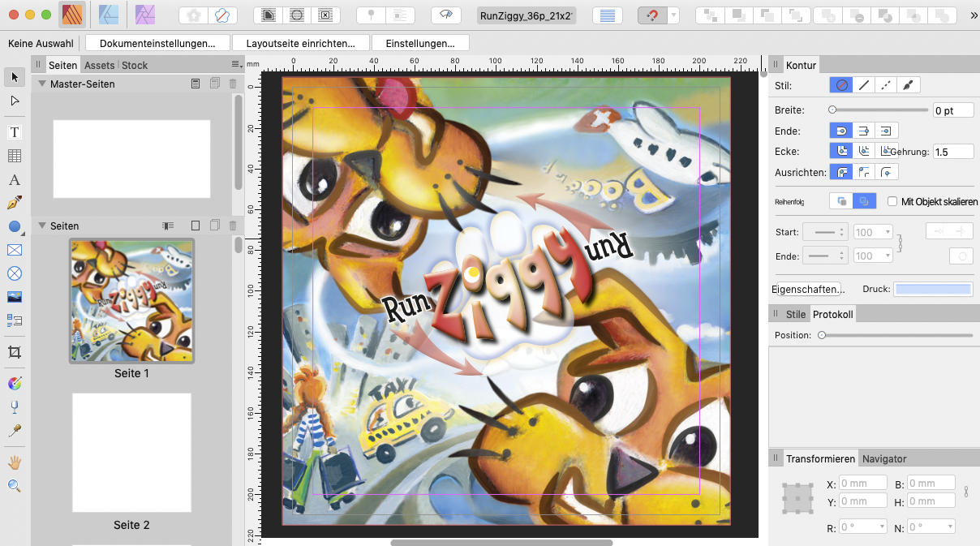Select the Seite 2 page thumbnail
Viewport: 980px width, 546px height.
[x=131, y=453]
